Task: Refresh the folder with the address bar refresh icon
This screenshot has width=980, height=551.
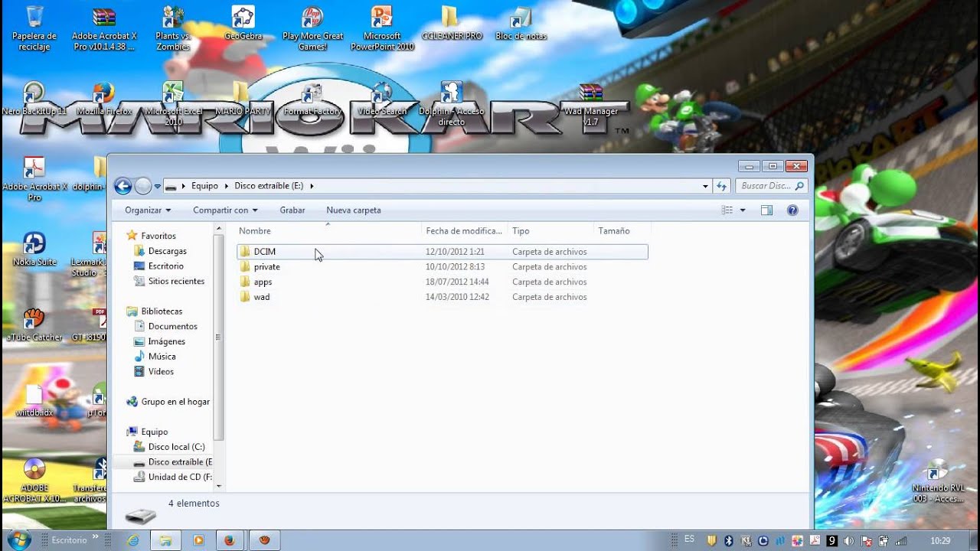Action: tap(721, 186)
